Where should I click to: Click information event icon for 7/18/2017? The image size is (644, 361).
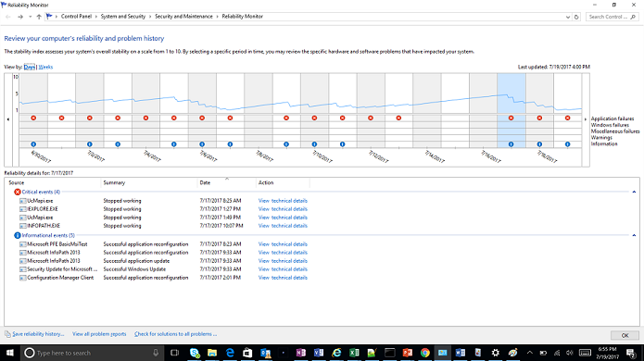point(539,144)
